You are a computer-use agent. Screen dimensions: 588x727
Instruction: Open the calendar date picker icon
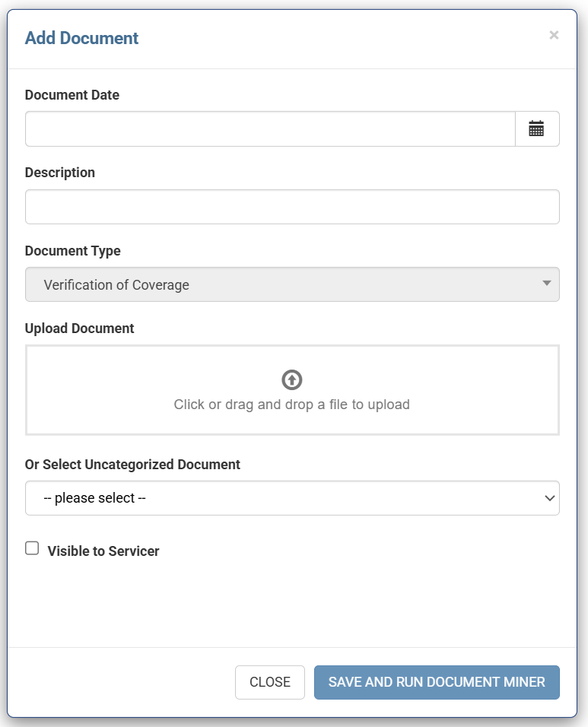(536, 129)
